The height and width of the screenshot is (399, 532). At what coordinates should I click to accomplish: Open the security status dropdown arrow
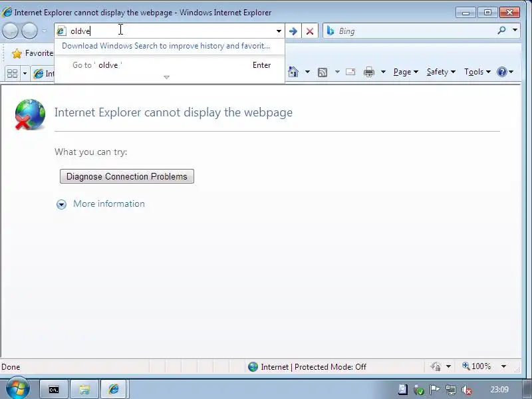point(448,366)
